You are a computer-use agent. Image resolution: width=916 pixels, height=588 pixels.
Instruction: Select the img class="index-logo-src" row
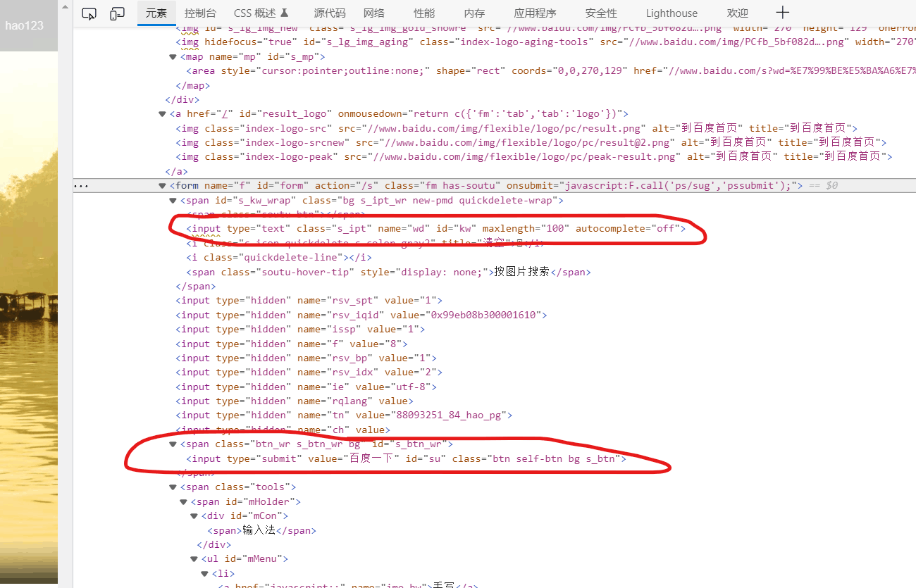point(516,129)
